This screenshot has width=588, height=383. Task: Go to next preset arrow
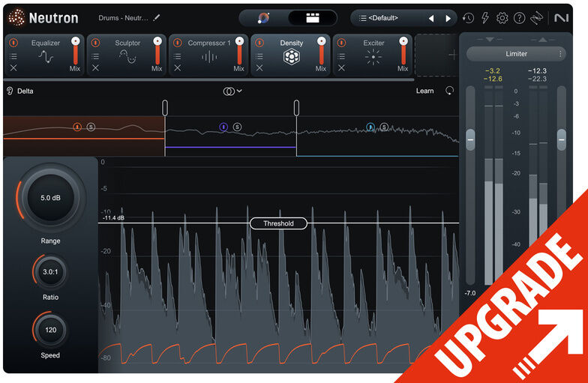[448, 18]
